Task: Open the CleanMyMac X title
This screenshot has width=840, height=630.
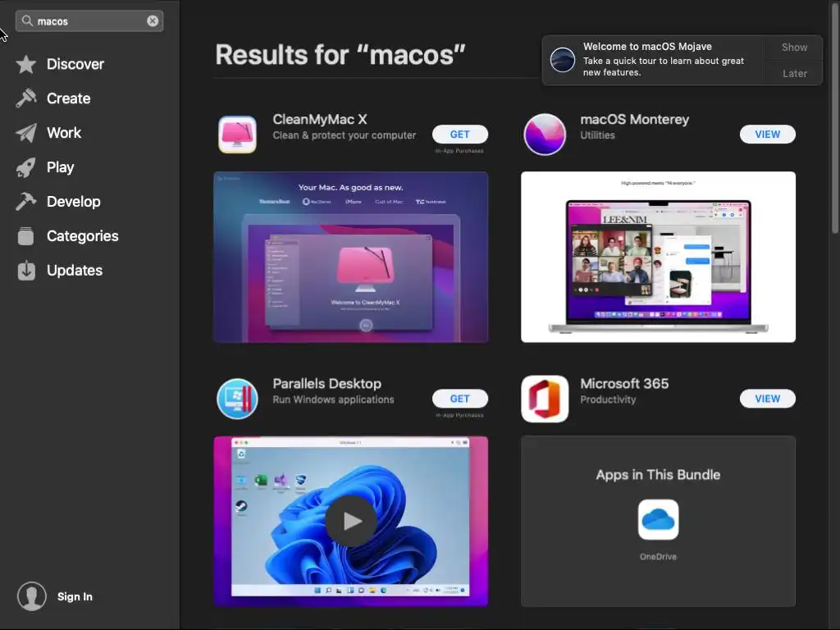Action: [x=320, y=120]
